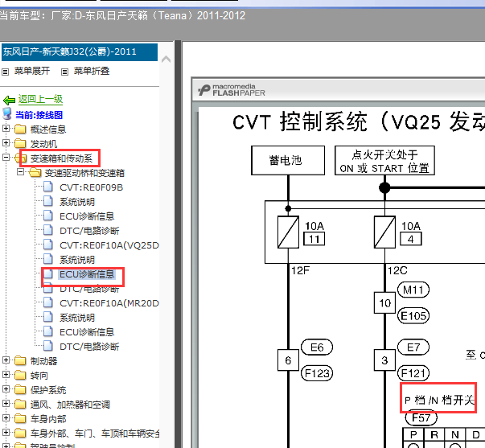Screen dimensions: 485x448
Task: Open 系统说明 under CVT:RE0F10A(VQ25D
Action: 77,260
